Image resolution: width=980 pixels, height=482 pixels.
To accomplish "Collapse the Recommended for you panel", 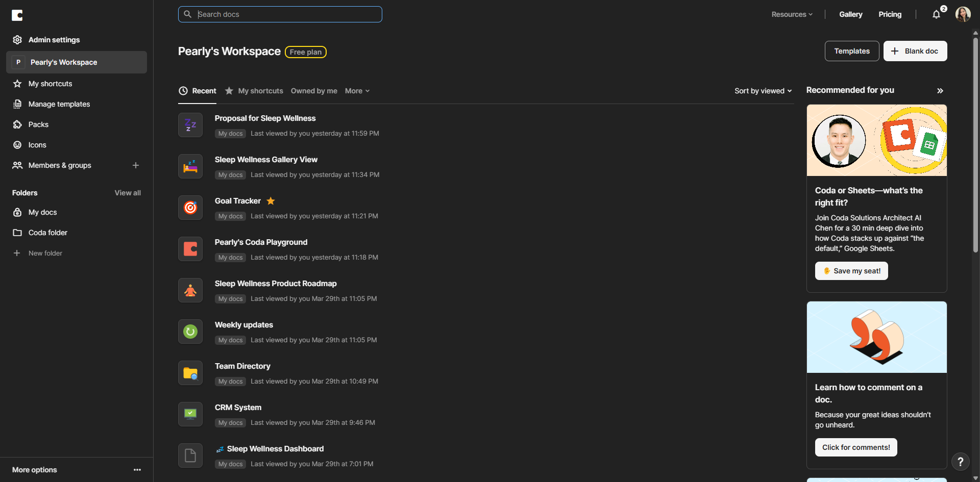I will click(940, 91).
